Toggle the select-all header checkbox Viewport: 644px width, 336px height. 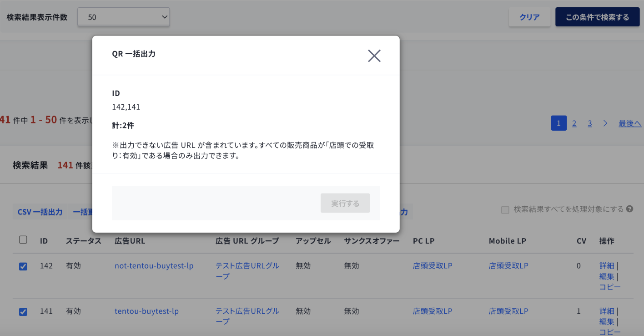tap(23, 240)
